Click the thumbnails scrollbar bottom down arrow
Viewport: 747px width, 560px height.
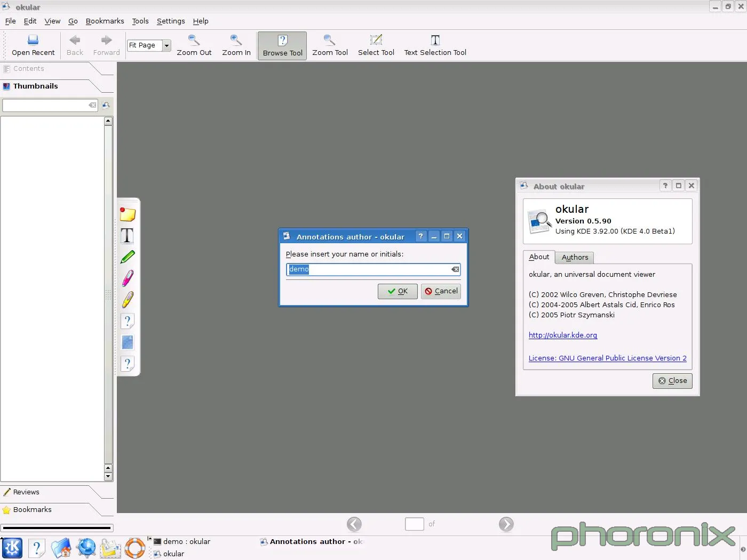108,477
